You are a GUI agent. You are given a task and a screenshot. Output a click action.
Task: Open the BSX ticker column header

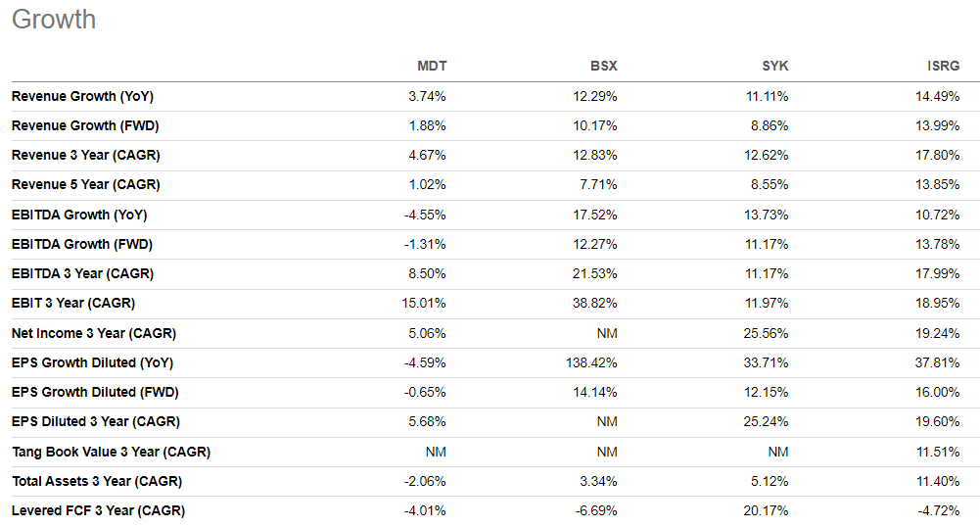603,67
